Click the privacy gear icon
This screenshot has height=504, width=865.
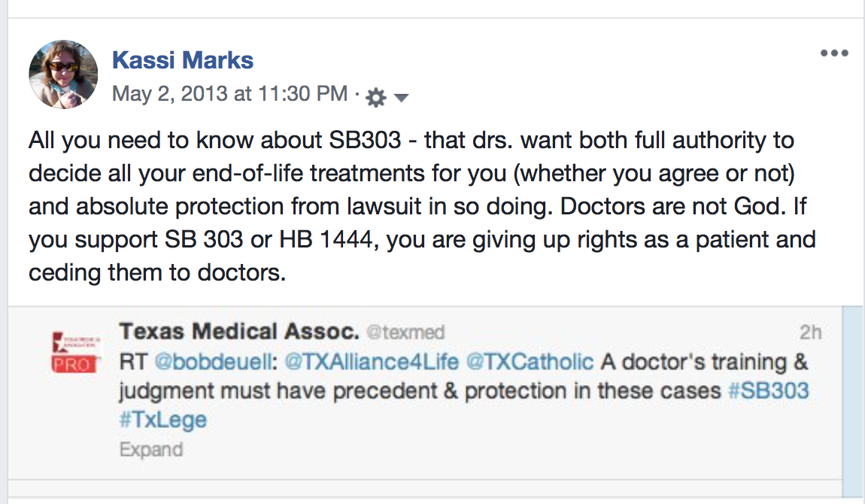pyautogui.click(x=375, y=97)
